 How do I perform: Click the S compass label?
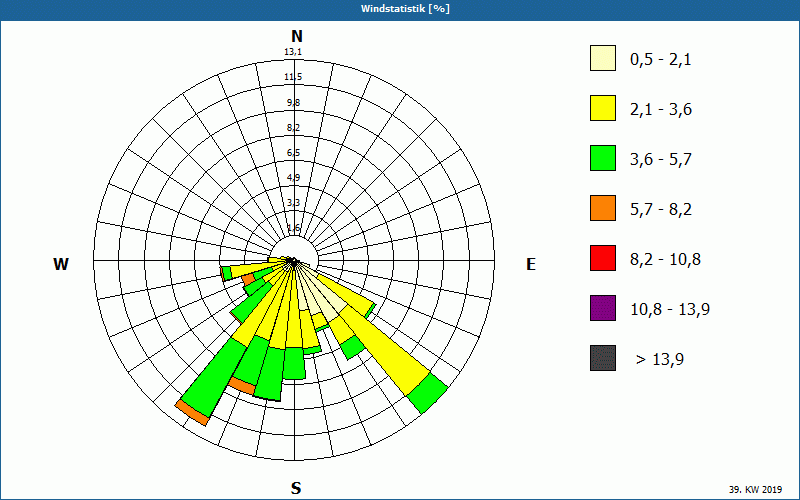coord(296,488)
